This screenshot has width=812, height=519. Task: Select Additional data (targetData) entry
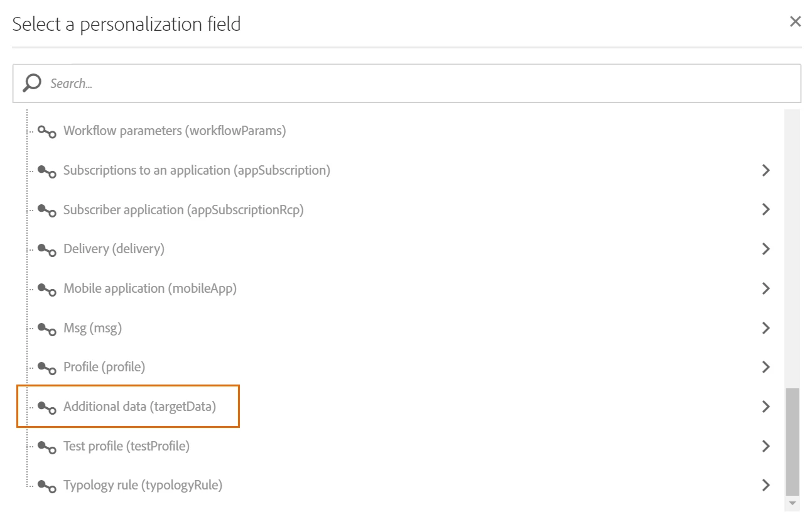click(x=139, y=407)
